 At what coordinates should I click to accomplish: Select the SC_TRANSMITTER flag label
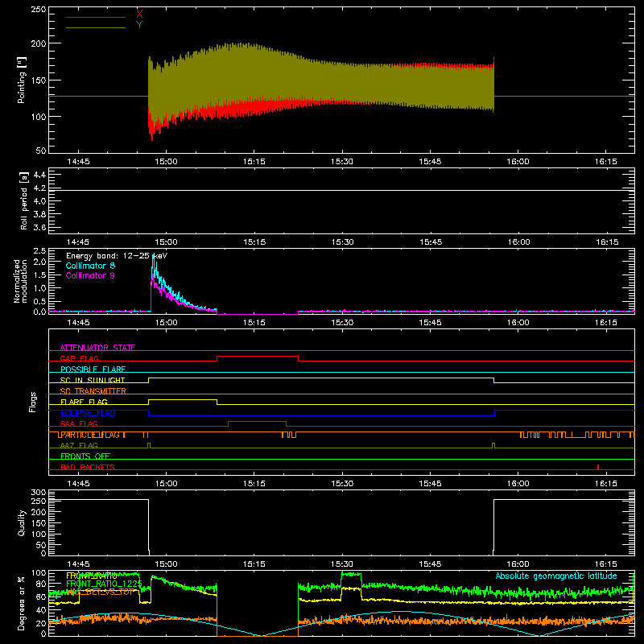[x=93, y=390]
